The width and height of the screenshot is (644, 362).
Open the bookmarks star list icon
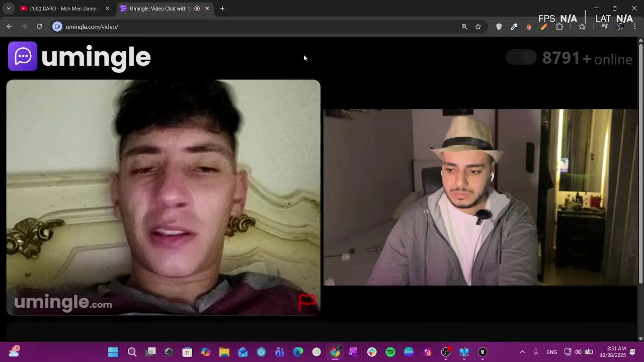(x=582, y=27)
